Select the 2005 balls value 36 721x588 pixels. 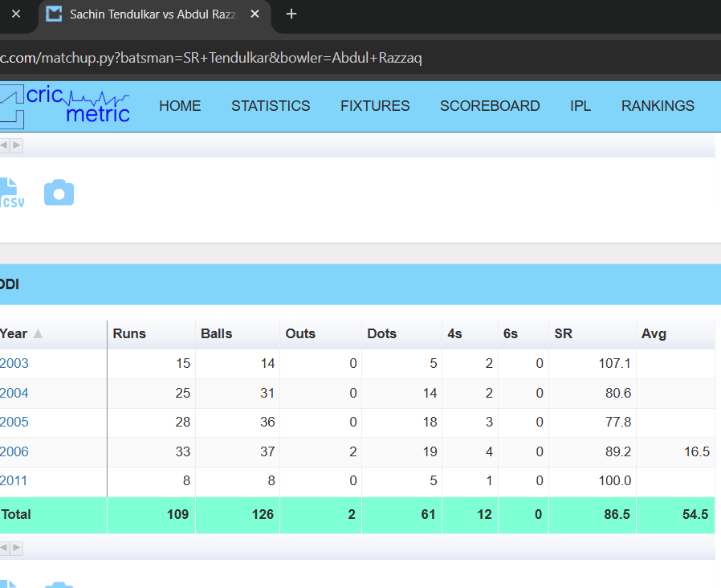pos(238,423)
